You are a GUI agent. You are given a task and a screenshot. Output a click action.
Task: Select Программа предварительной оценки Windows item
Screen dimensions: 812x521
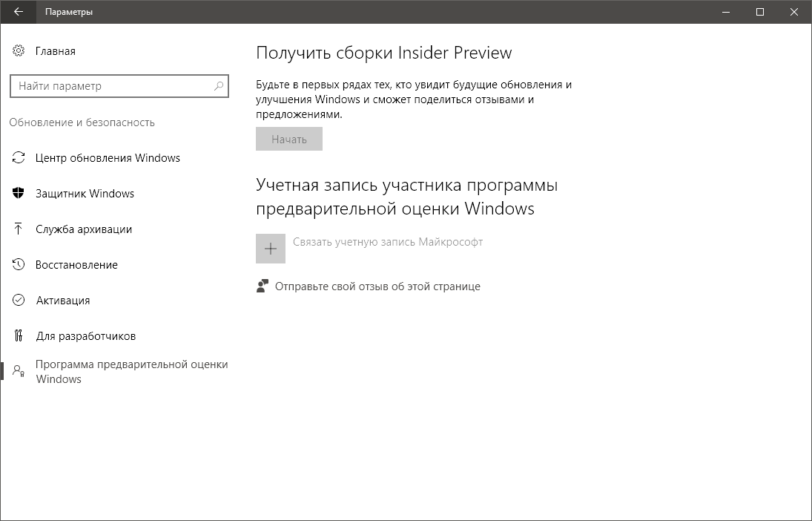tap(131, 372)
